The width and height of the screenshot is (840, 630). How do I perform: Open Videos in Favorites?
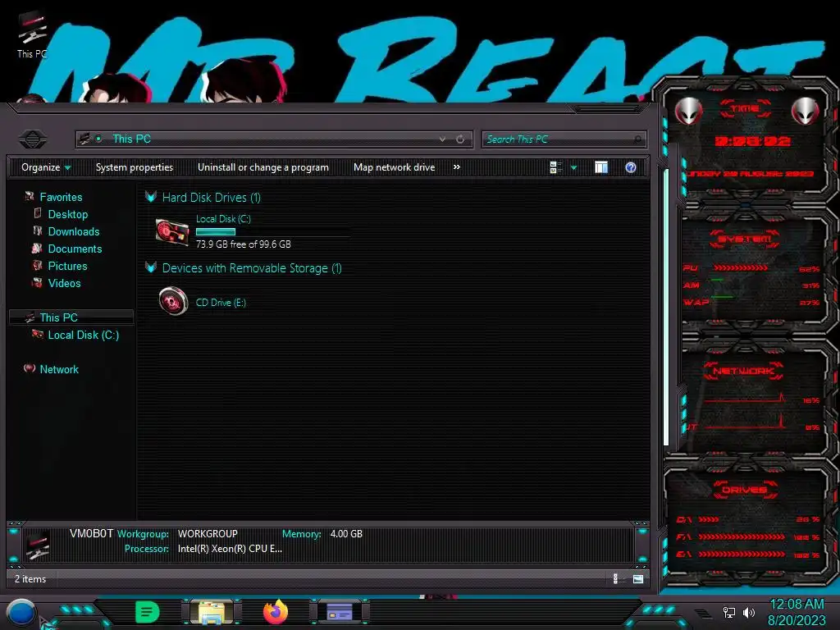pyautogui.click(x=64, y=283)
